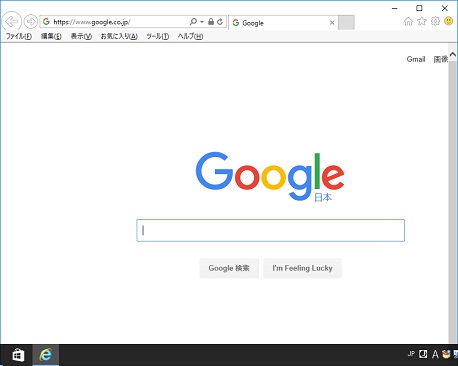
Task: Go forward with the Forward arrow button
Action: (31, 22)
